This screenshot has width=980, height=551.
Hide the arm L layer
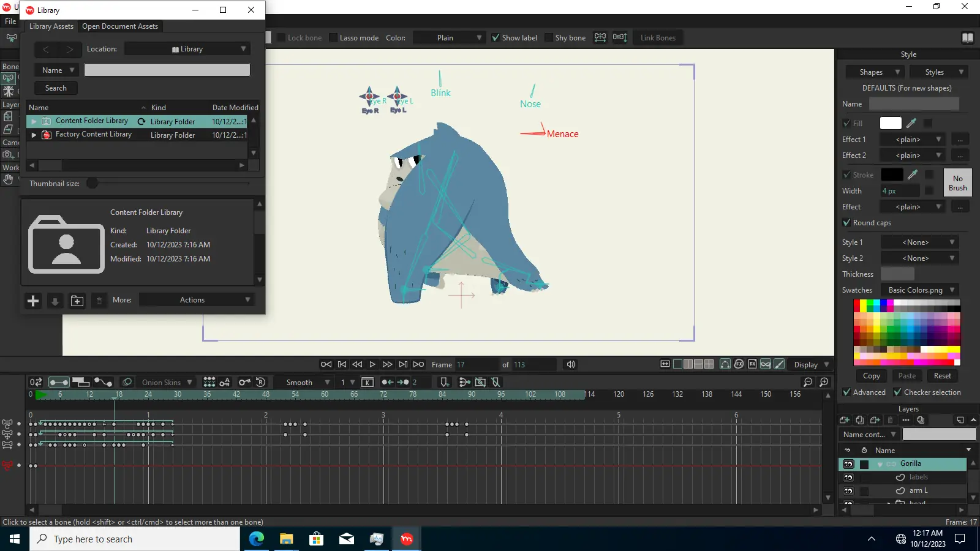coord(848,491)
